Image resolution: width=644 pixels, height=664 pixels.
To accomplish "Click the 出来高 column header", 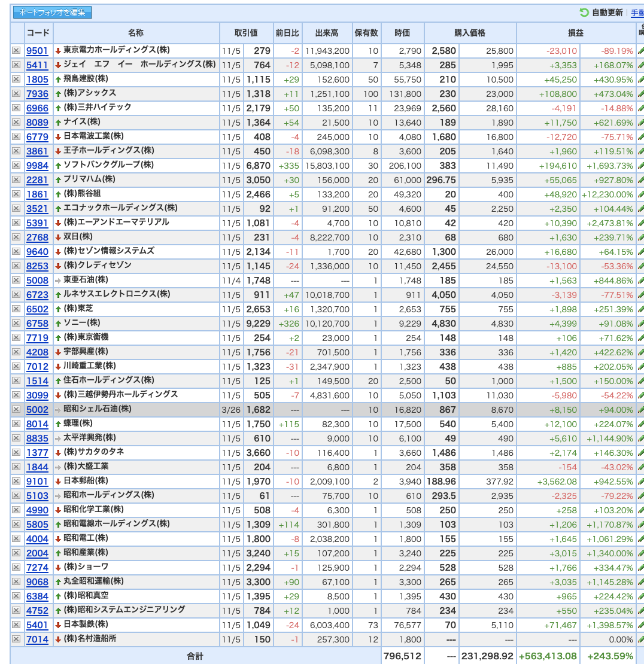I will pyautogui.click(x=327, y=33).
